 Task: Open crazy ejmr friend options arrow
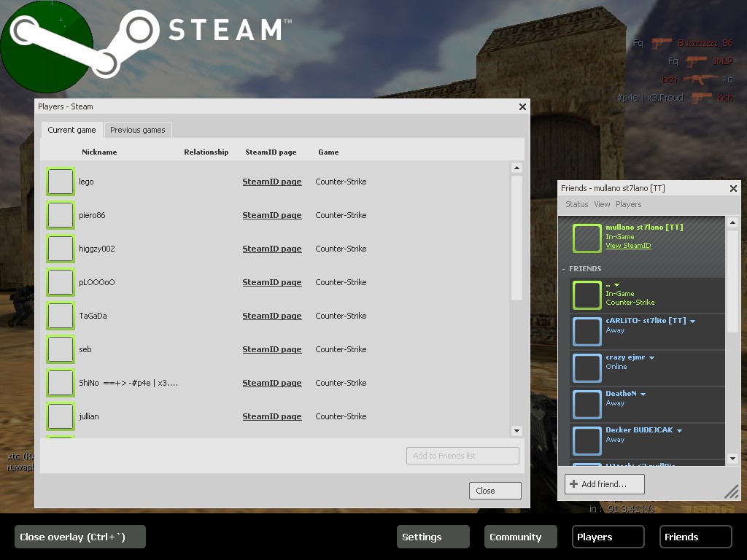tap(651, 358)
